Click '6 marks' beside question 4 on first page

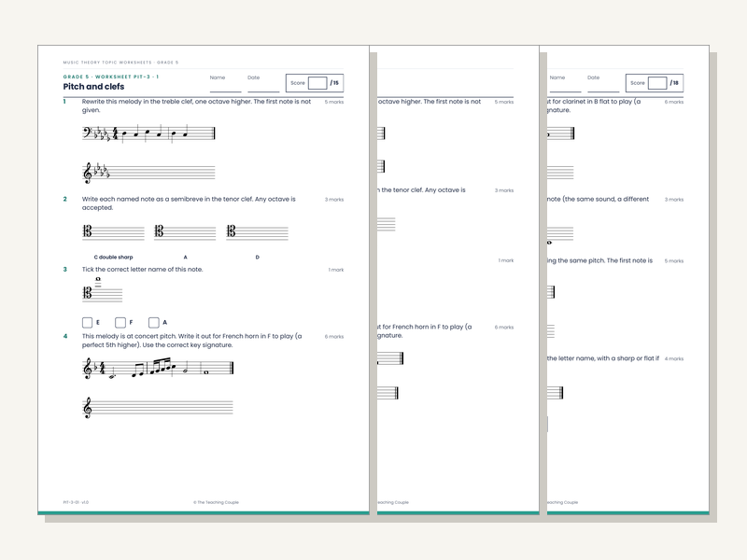(x=334, y=337)
